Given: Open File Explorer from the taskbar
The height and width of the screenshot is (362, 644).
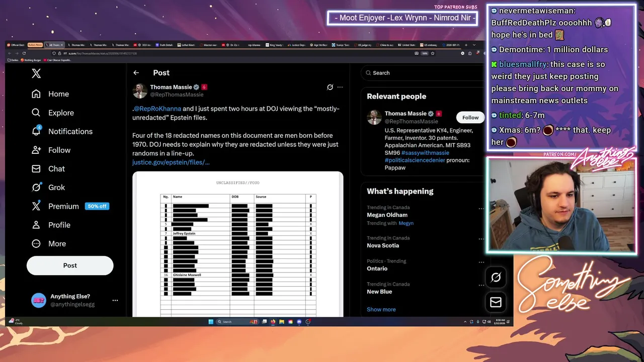Looking at the screenshot, I should pos(282,322).
